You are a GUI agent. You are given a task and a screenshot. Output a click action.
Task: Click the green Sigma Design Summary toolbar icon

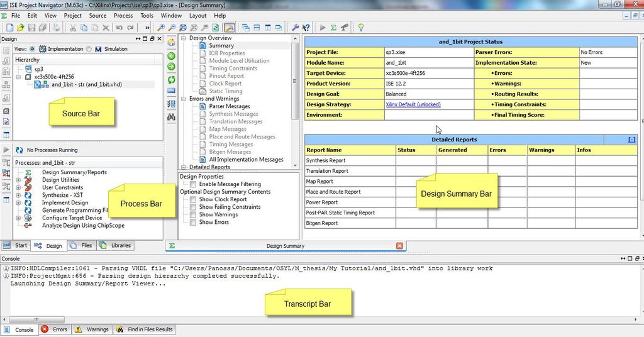333,28
